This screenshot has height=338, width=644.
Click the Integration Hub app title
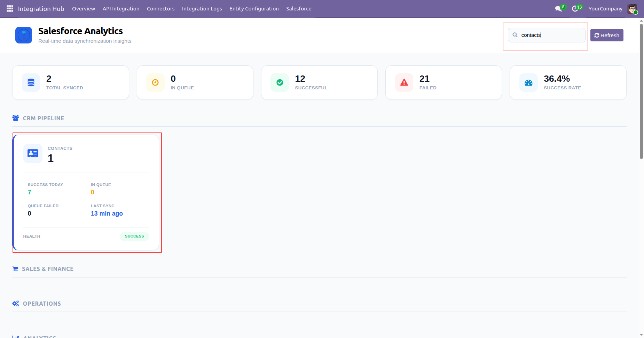point(41,9)
